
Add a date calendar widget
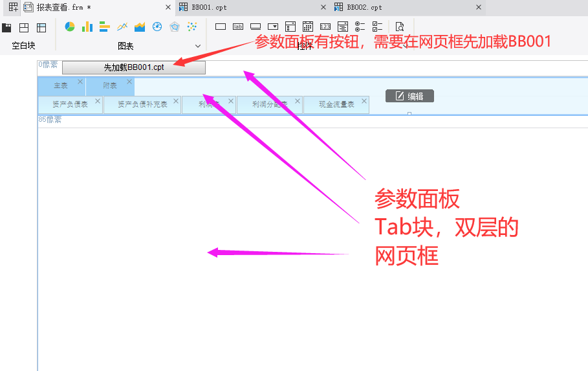(308, 27)
